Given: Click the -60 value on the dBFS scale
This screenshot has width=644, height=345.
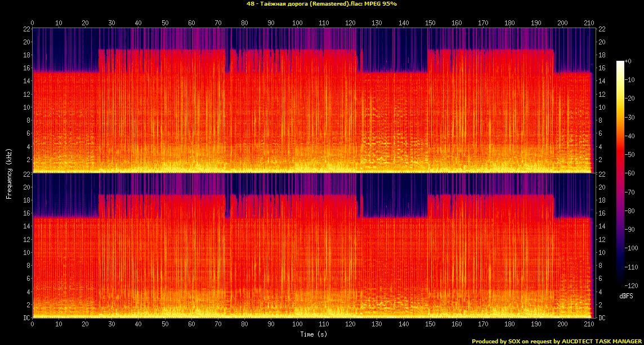Looking at the screenshot, I should (x=629, y=173).
